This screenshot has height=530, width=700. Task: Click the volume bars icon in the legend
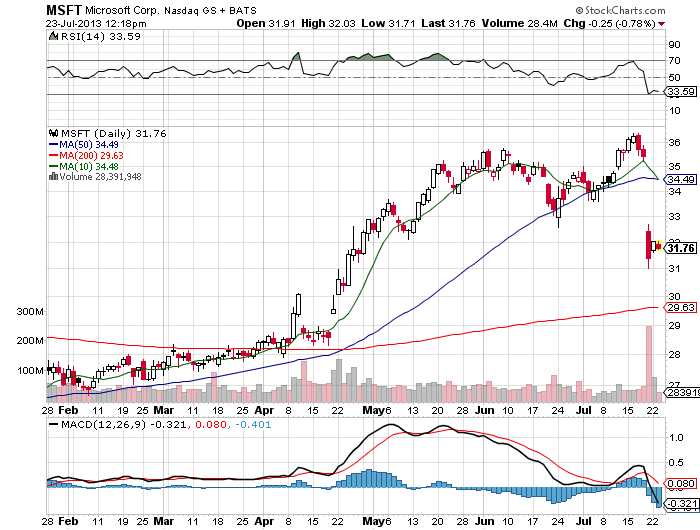tap(53, 176)
